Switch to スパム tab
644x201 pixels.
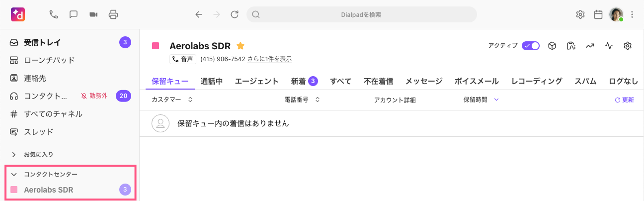[585, 81]
